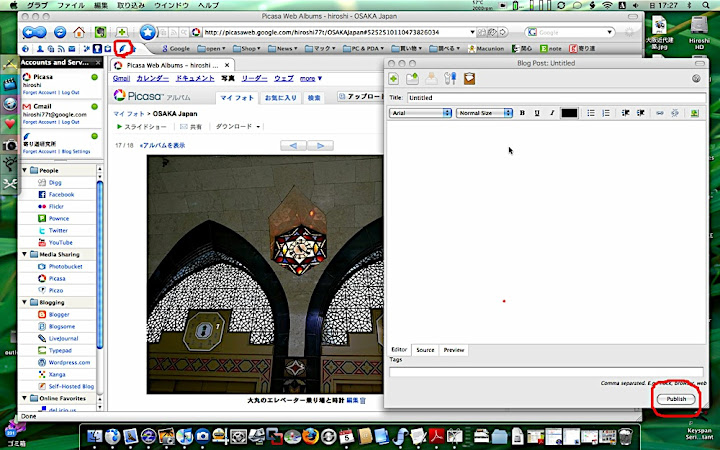Switch to the Source tab
This screenshot has width=720, height=450.
pyautogui.click(x=425, y=350)
